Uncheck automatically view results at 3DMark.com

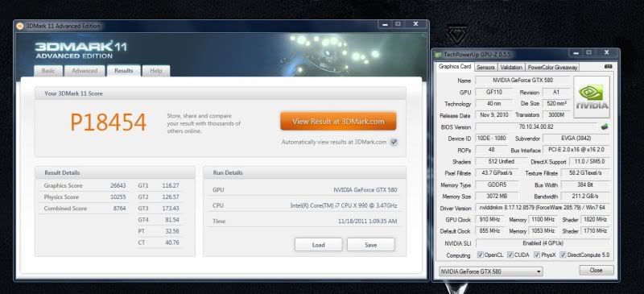coord(394,143)
